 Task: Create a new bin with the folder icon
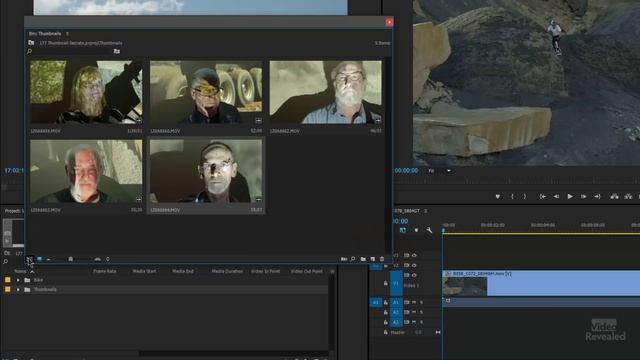[x=363, y=259]
